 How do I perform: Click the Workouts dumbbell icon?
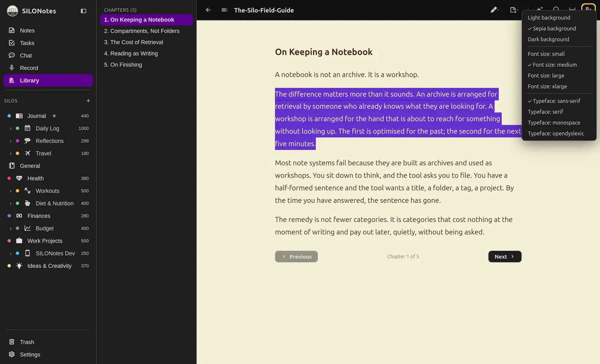(27, 191)
